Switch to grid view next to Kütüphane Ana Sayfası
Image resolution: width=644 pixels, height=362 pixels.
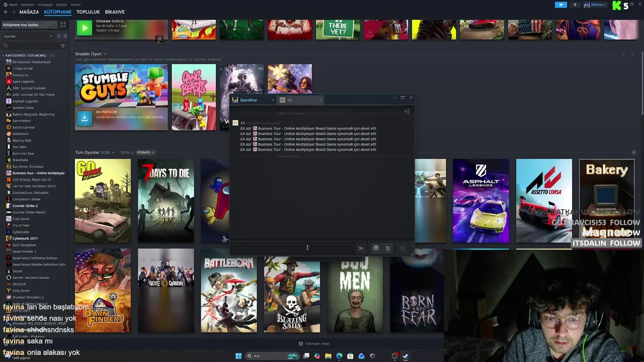62,25
